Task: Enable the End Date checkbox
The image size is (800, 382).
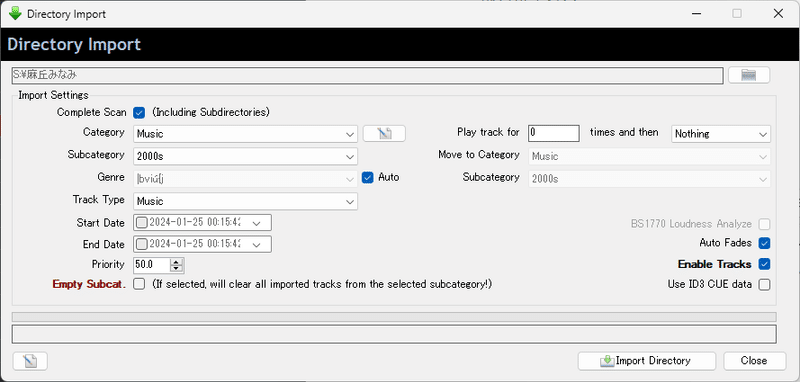Action: pyautogui.click(x=142, y=244)
